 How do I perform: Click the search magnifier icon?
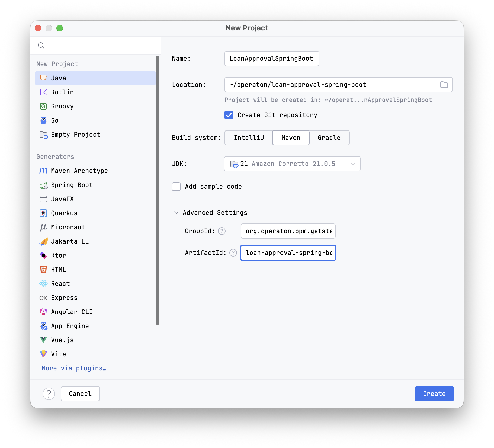click(41, 46)
